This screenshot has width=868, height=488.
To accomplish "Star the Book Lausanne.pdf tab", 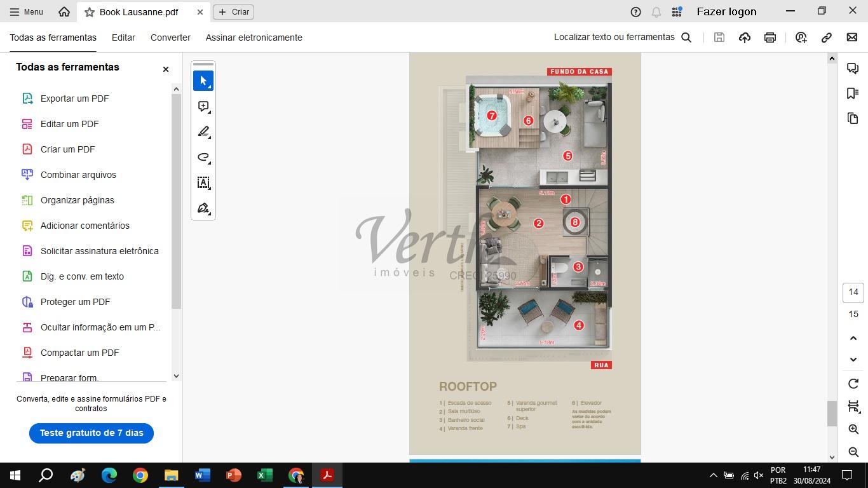I will coord(90,12).
